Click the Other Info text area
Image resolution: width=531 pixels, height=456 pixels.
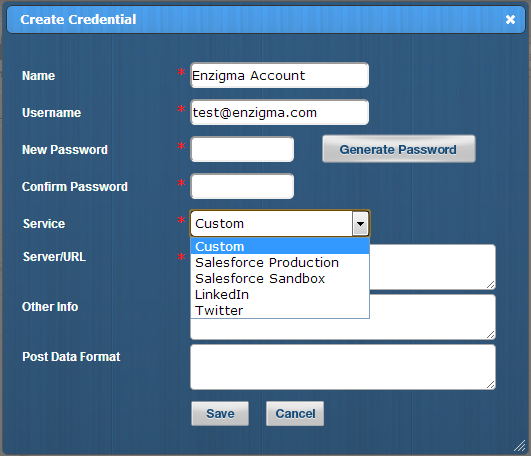tap(432, 317)
